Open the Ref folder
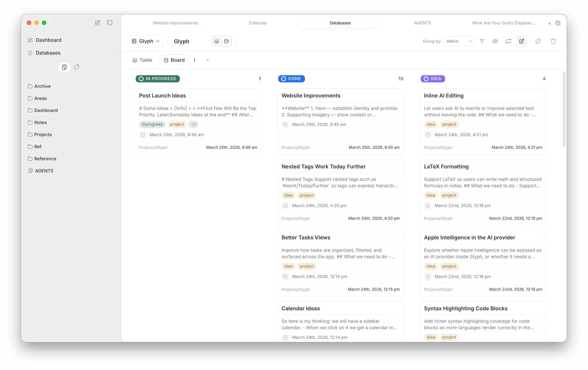Viewport: 588px width, 370px height. (35, 147)
